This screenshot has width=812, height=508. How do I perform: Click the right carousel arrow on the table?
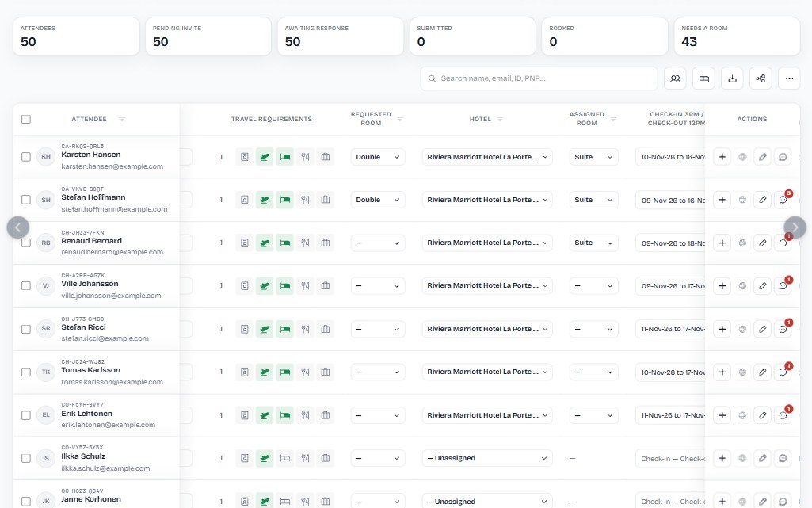point(795,227)
